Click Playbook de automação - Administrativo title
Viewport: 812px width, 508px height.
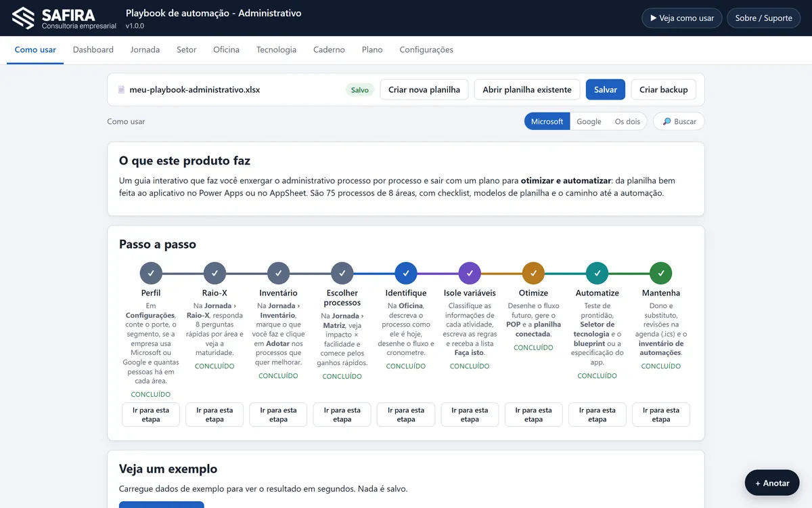click(x=214, y=13)
